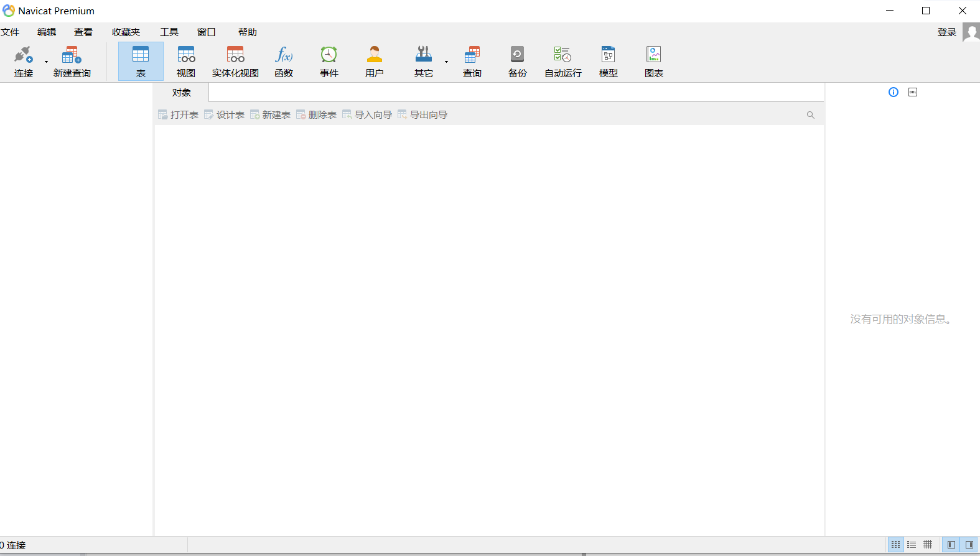Show the general info panel icon

(894, 92)
